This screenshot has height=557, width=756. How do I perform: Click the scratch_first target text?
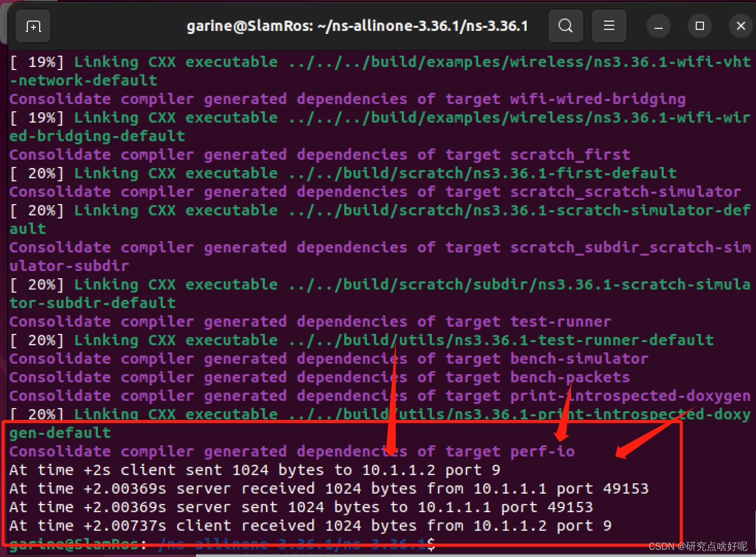point(569,154)
